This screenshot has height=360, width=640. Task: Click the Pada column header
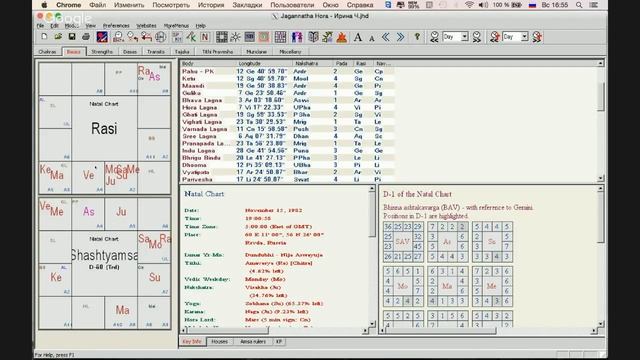(x=342, y=64)
